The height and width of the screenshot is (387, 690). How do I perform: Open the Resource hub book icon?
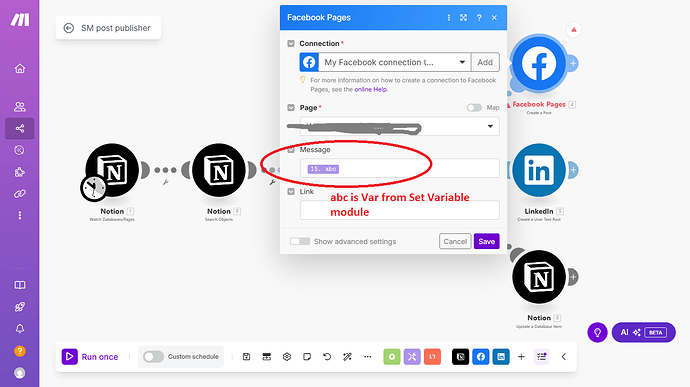click(x=20, y=285)
